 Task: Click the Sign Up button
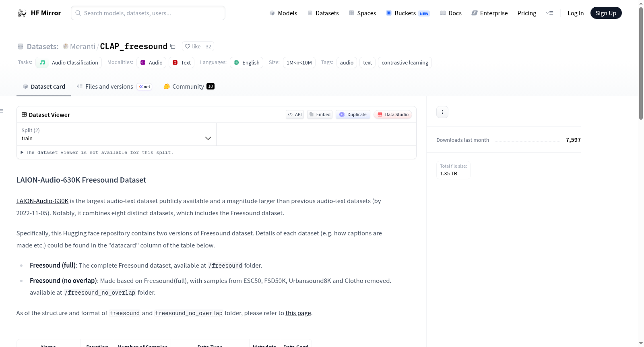click(606, 13)
